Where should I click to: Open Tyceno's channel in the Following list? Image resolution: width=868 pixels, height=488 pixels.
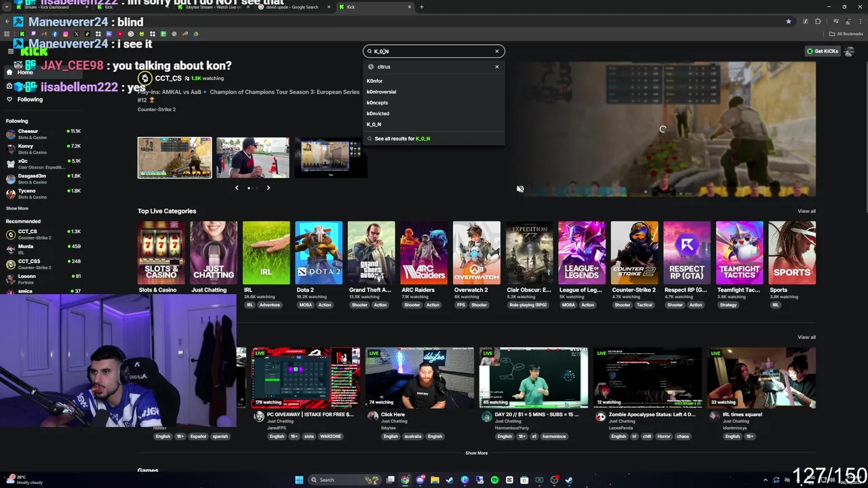pyautogui.click(x=42, y=193)
